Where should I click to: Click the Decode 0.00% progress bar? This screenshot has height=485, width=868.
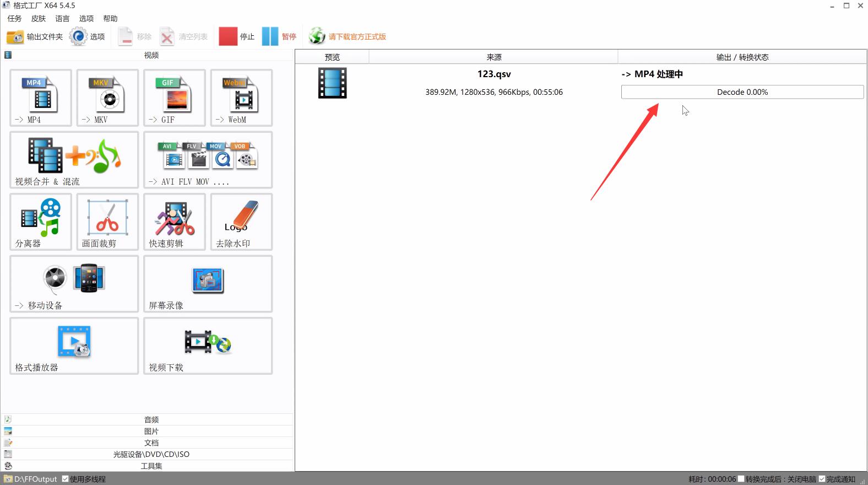pyautogui.click(x=742, y=92)
